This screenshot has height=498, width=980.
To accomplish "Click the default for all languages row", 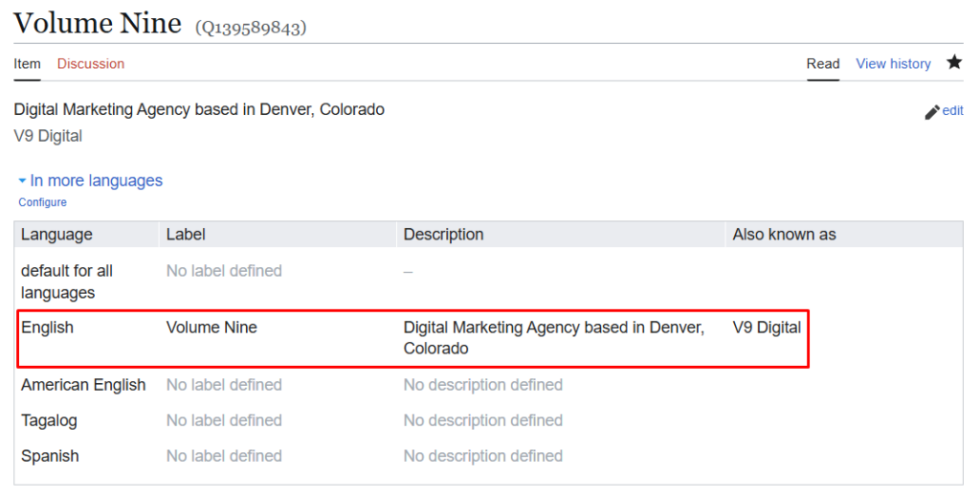I will click(67, 282).
